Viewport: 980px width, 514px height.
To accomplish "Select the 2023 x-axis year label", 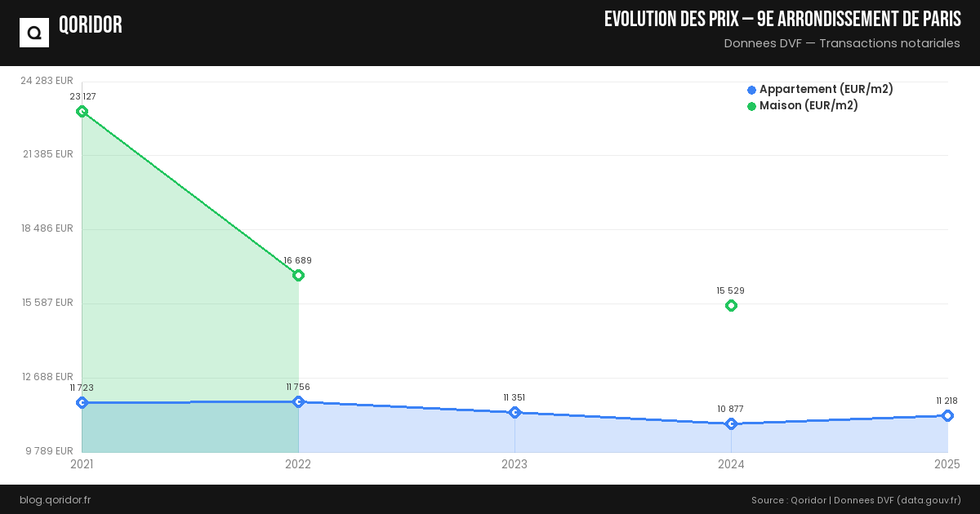I will coord(514,464).
